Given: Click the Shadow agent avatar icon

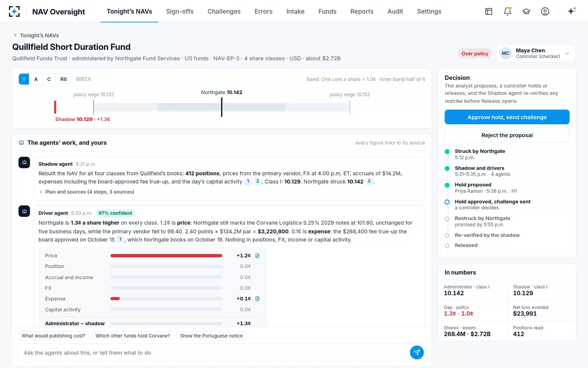Looking at the screenshot, I should 24,162.
